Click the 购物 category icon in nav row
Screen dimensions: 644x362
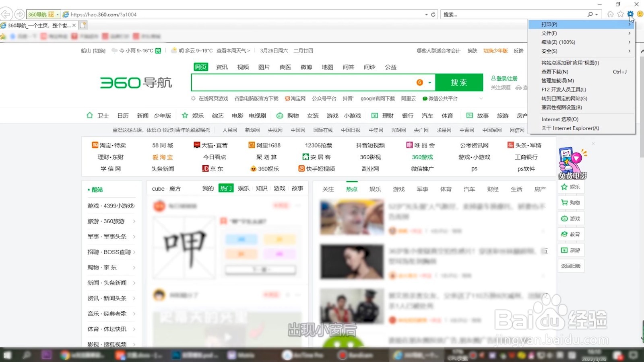(280, 115)
